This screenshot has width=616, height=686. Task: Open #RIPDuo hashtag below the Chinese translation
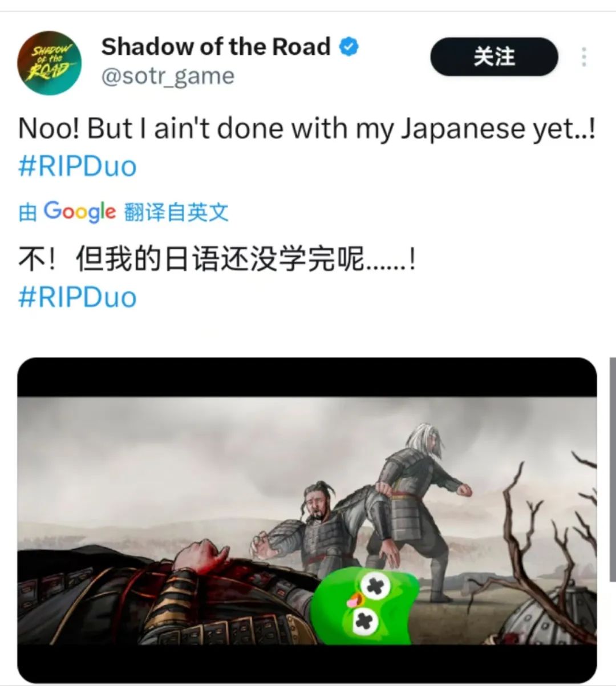[x=78, y=298]
